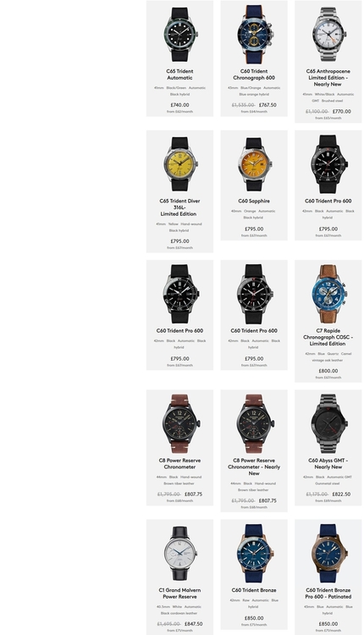Click the £800.00 price of C7 Rapide Chronograph
This screenshot has height=635, width=364.
[x=328, y=371]
